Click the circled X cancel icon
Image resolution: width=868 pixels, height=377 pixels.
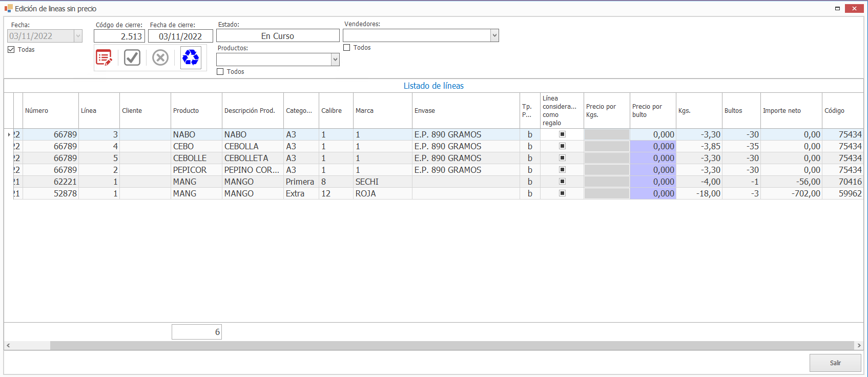160,57
